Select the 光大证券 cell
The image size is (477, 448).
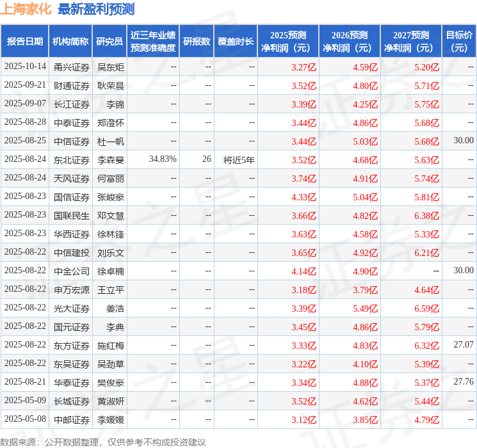pos(72,308)
